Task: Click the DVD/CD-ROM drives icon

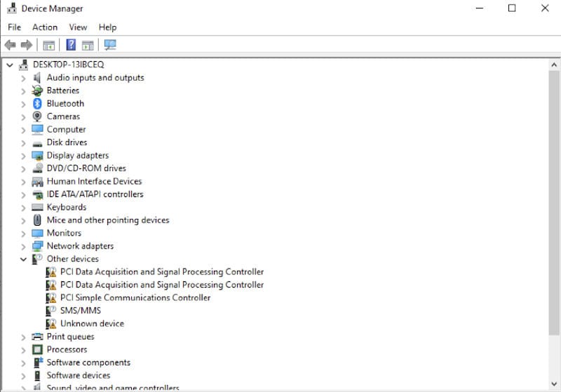Action: [37, 168]
